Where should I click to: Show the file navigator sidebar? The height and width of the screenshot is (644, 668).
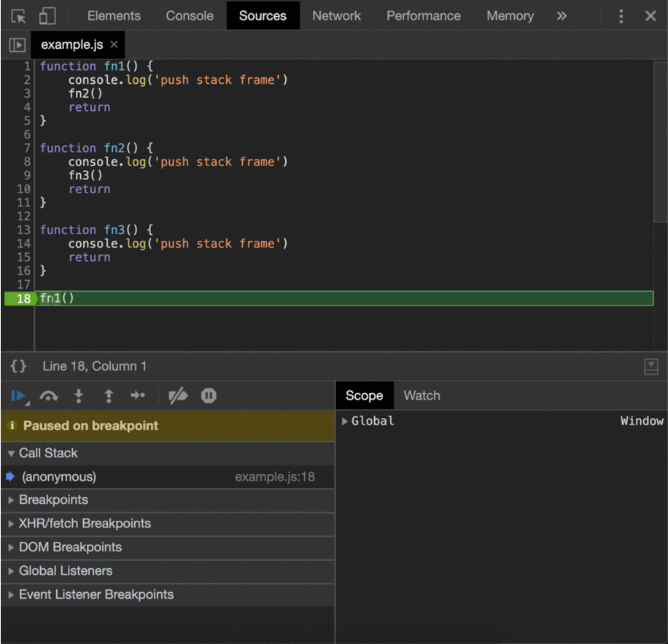17,45
